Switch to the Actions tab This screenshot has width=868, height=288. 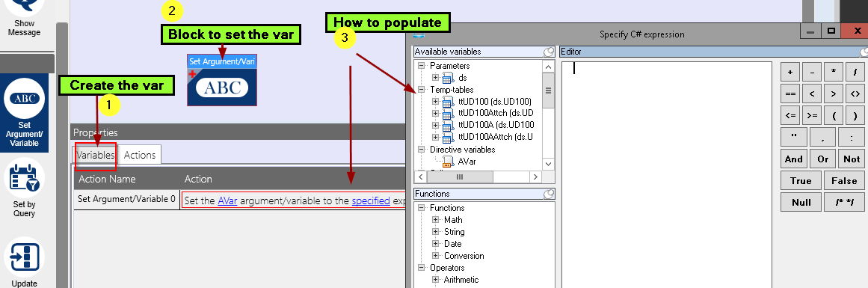(140, 155)
